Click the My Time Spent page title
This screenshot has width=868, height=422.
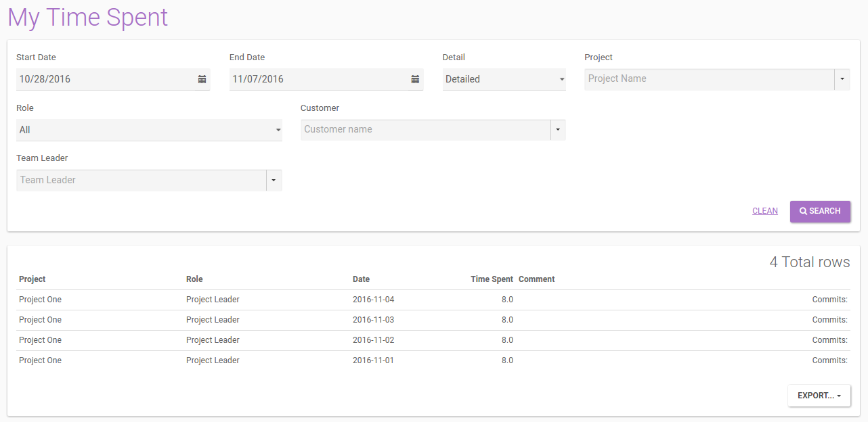point(88,18)
